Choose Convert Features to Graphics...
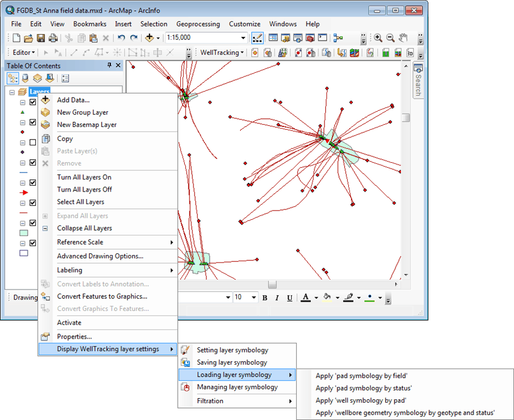 (x=108, y=297)
